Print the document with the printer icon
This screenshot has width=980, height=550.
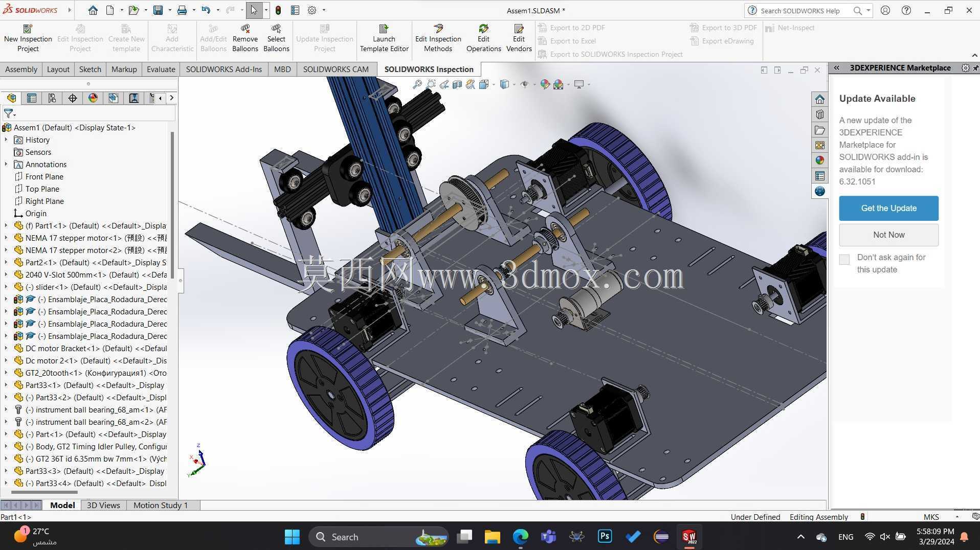click(x=182, y=10)
